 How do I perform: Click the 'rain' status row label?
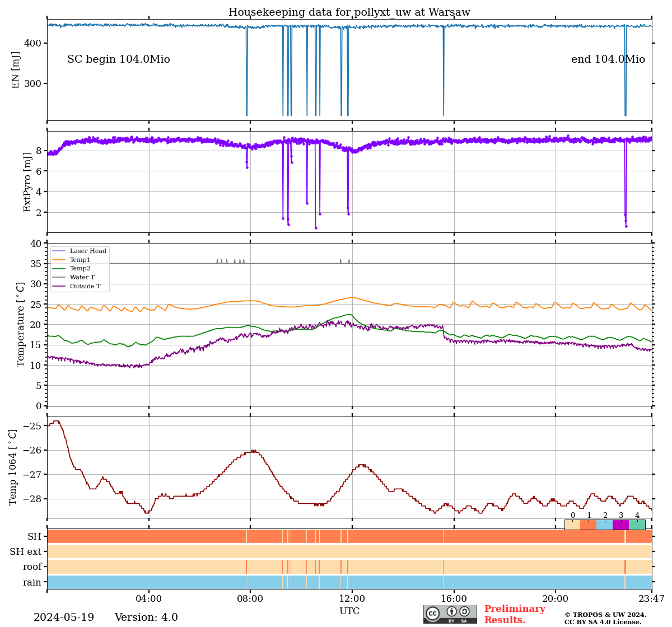[32, 582]
